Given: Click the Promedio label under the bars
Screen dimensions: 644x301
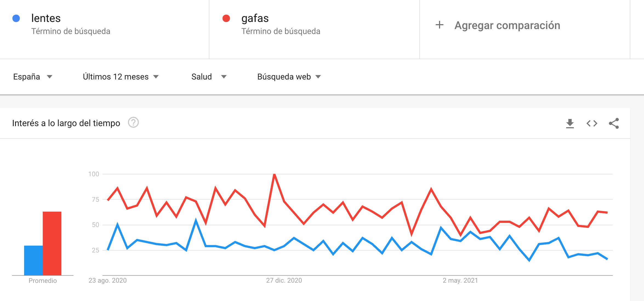Looking at the screenshot, I should 43,281.
